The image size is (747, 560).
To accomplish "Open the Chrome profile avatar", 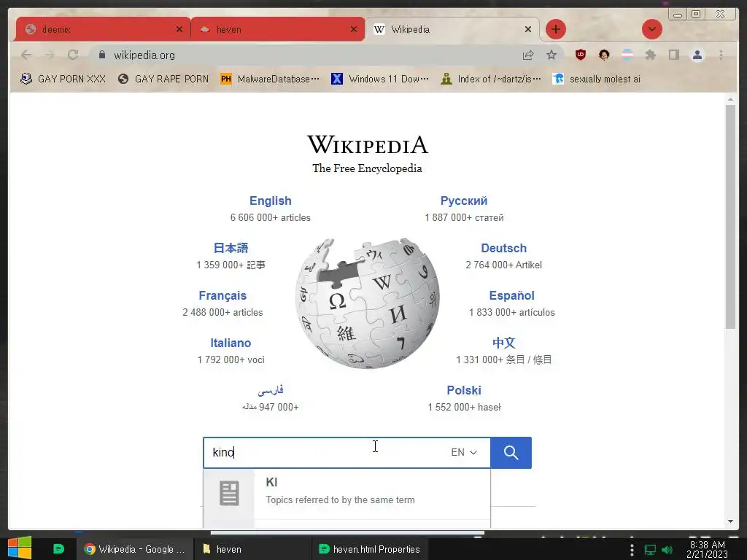I will (x=697, y=55).
